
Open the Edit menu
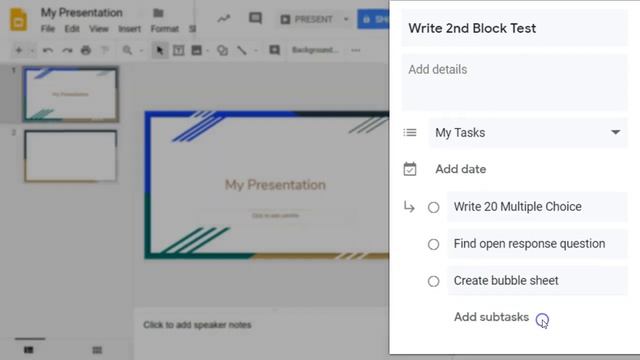[72, 29]
